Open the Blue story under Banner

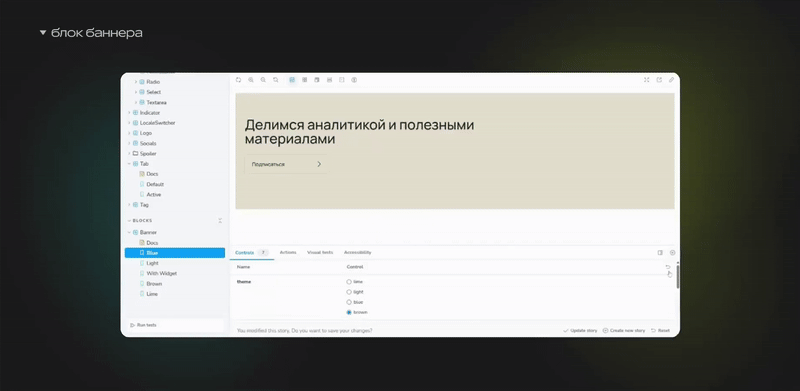pyautogui.click(x=174, y=253)
